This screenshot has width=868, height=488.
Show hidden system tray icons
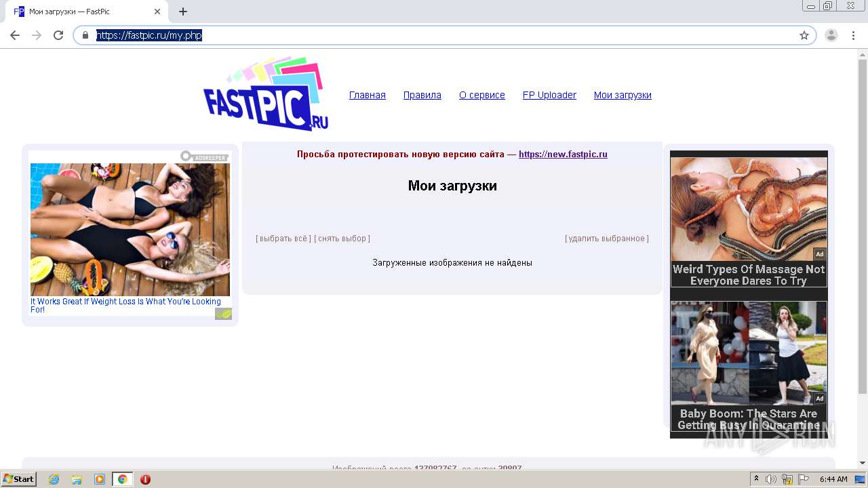[x=756, y=479]
